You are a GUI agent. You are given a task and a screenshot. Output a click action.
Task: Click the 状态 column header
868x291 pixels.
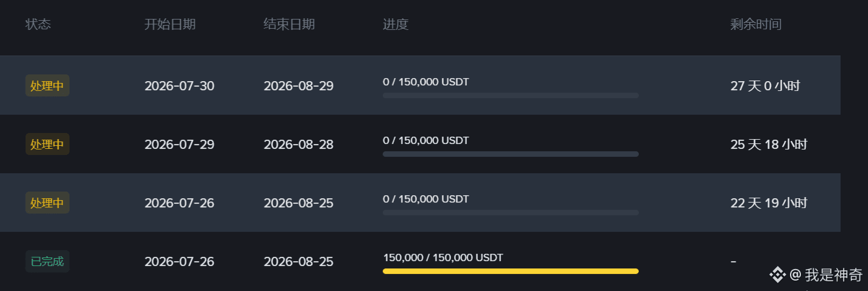tap(38, 24)
